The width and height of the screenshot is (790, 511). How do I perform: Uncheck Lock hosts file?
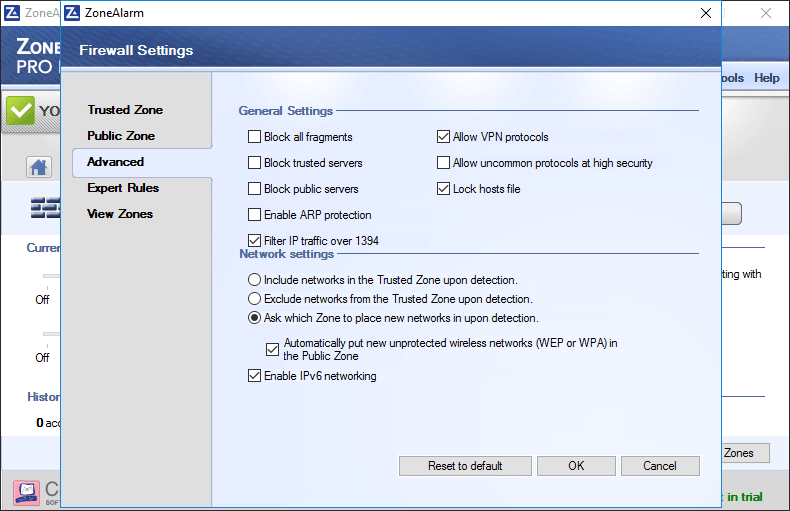pyautogui.click(x=444, y=189)
